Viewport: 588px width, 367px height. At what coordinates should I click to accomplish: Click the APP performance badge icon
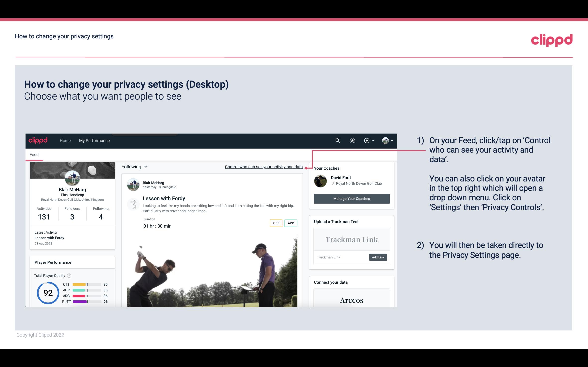tap(291, 223)
